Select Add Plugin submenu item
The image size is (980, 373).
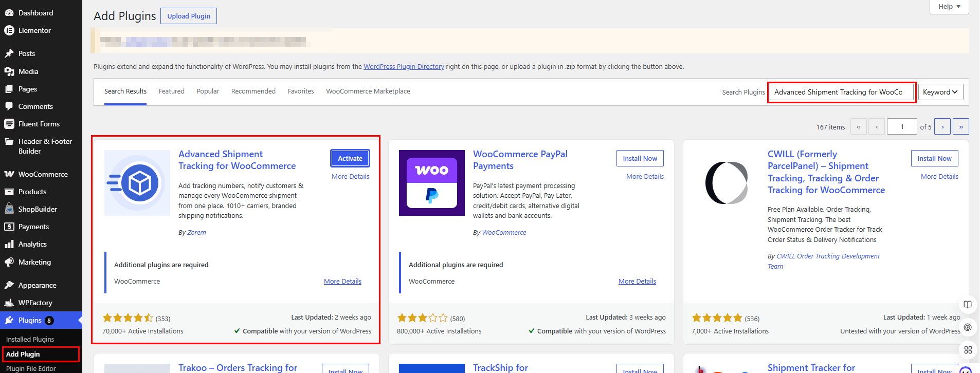click(23, 354)
